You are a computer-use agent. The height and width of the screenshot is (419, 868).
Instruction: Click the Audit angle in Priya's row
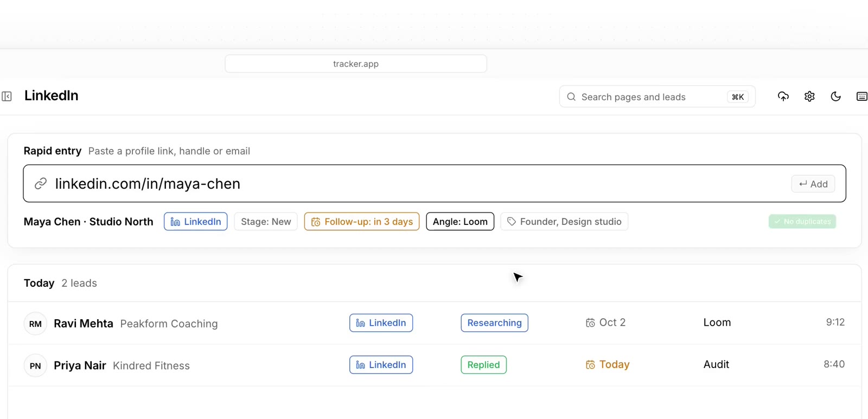(716, 364)
